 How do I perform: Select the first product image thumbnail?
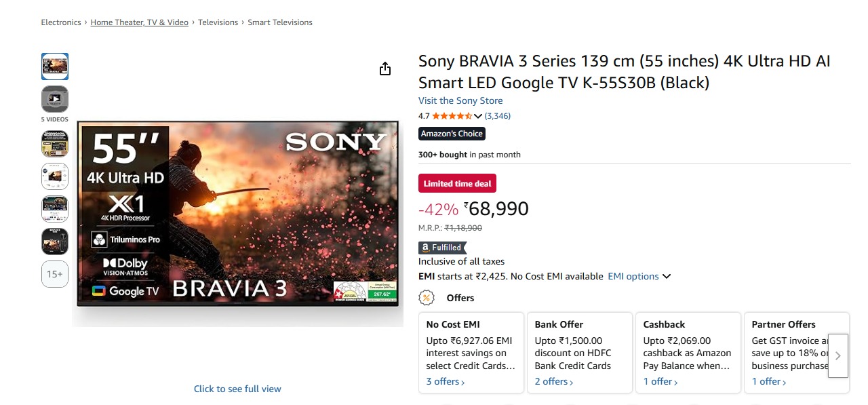[x=55, y=66]
